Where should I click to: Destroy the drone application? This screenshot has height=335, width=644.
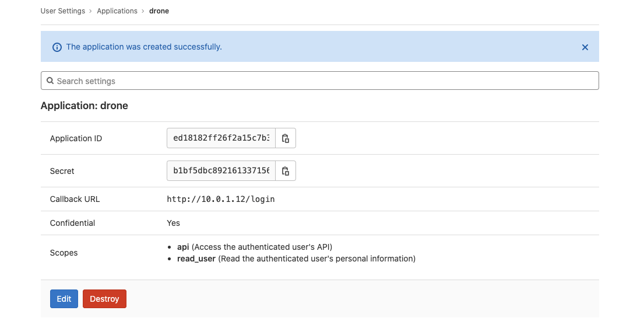point(104,299)
